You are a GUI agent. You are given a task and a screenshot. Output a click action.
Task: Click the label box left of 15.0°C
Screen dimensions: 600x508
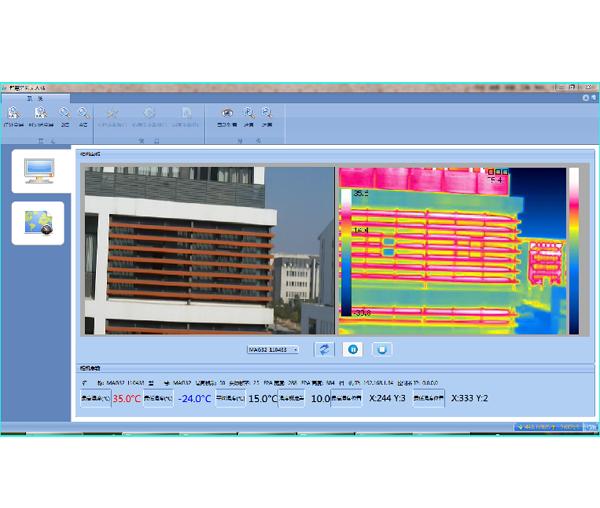coord(230,399)
